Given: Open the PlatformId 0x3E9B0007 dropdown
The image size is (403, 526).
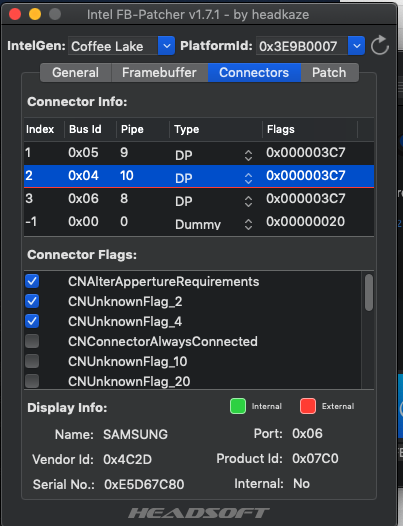Looking at the screenshot, I should pos(356,46).
